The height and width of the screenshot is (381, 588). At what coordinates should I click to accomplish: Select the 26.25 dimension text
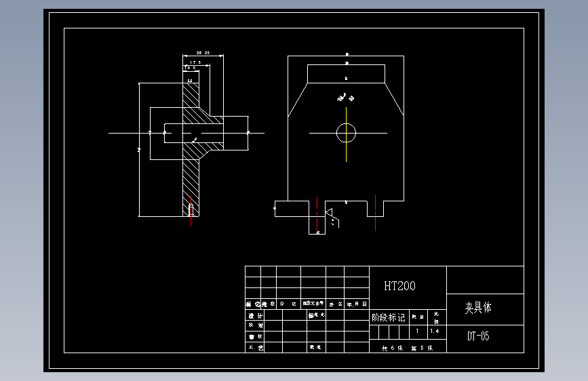(x=203, y=53)
